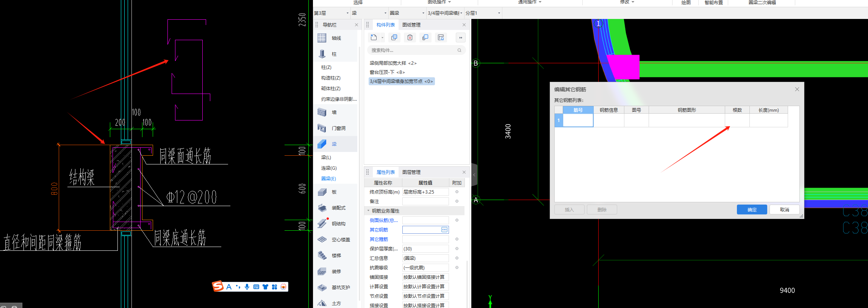The width and height of the screenshot is (868, 308).
Task: Switch to the 图纸管理 tab
Action: click(x=411, y=25)
